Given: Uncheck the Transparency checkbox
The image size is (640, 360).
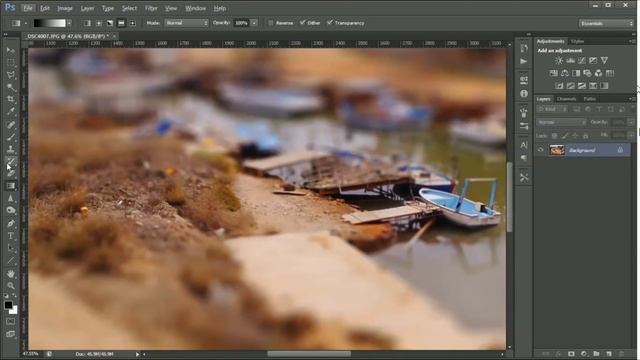Looking at the screenshot, I should 330,23.
